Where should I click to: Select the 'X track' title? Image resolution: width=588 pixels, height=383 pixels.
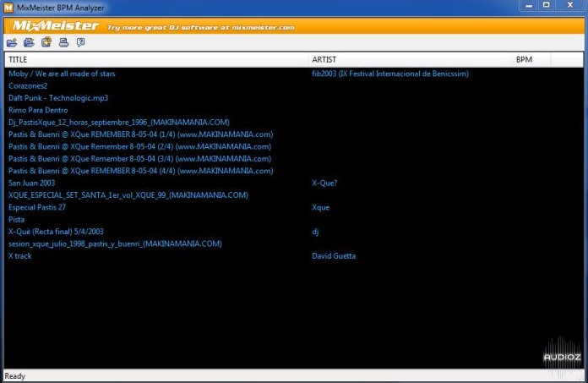(20, 256)
